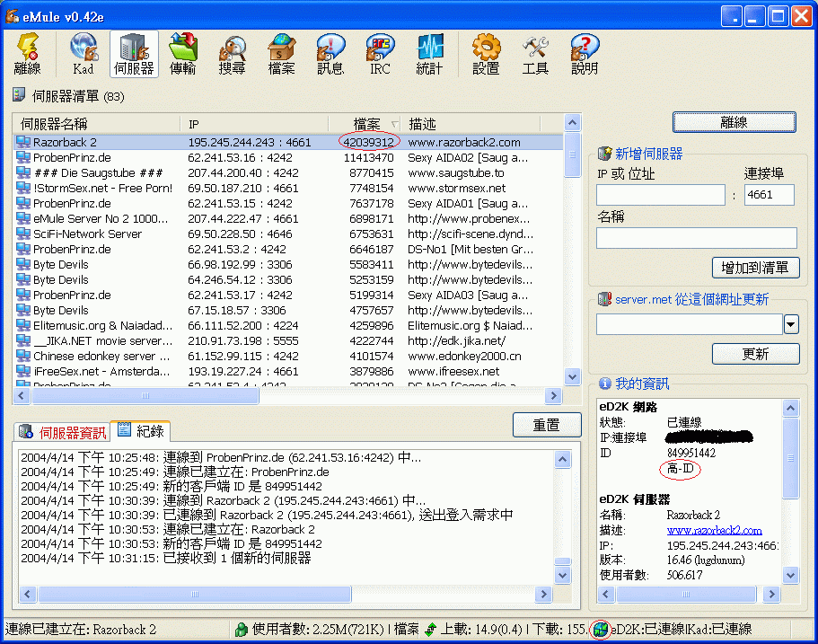Open the www.razorback2.com link in My Info
This screenshot has height=644, width=818.
714,530
